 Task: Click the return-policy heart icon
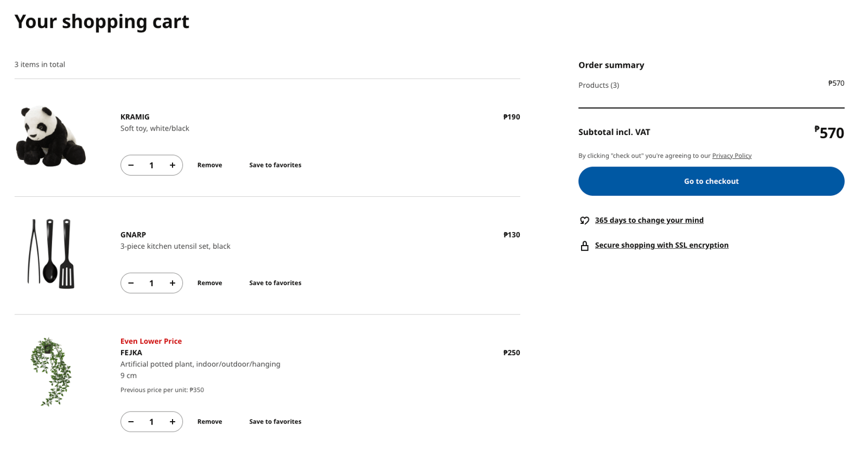pyautogui.click(x=584, y=220)
